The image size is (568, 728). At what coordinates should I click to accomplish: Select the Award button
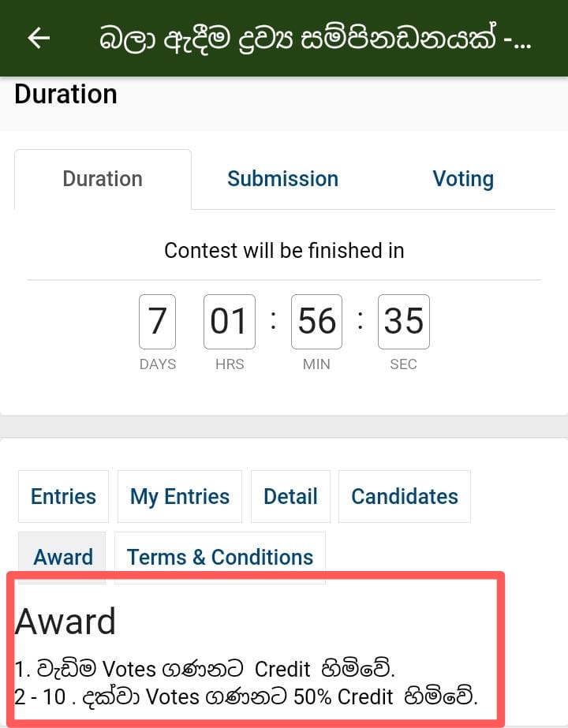coord(63,557)
